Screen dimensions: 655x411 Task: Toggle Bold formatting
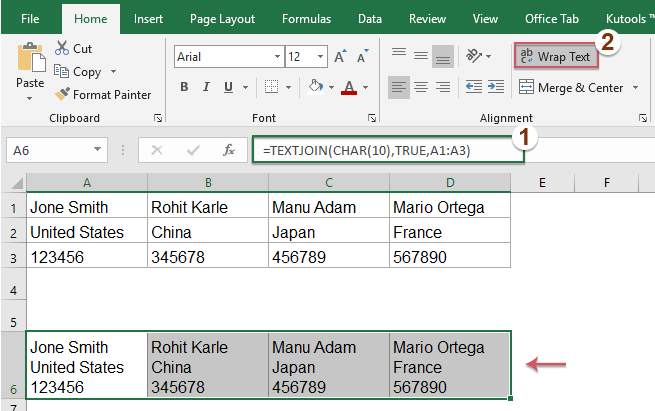coord(184,87)
